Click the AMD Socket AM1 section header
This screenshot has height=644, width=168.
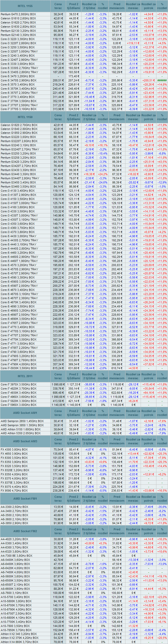point(25,413)
